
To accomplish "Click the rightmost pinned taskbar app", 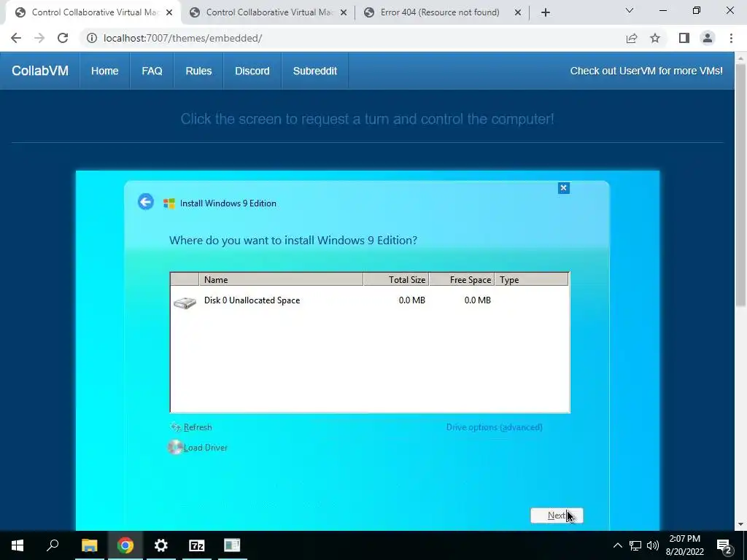I will coord(232,545).
